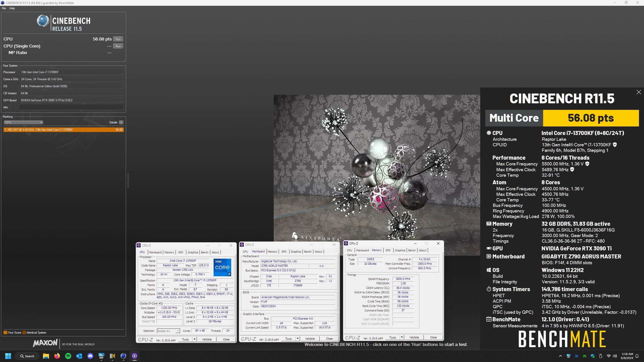Open SPD tab in middle CPU-Z window

284,252
